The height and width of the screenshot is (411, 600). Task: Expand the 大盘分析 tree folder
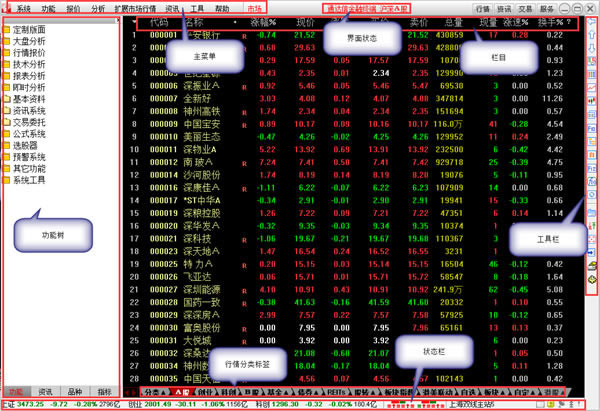point(30,40)
